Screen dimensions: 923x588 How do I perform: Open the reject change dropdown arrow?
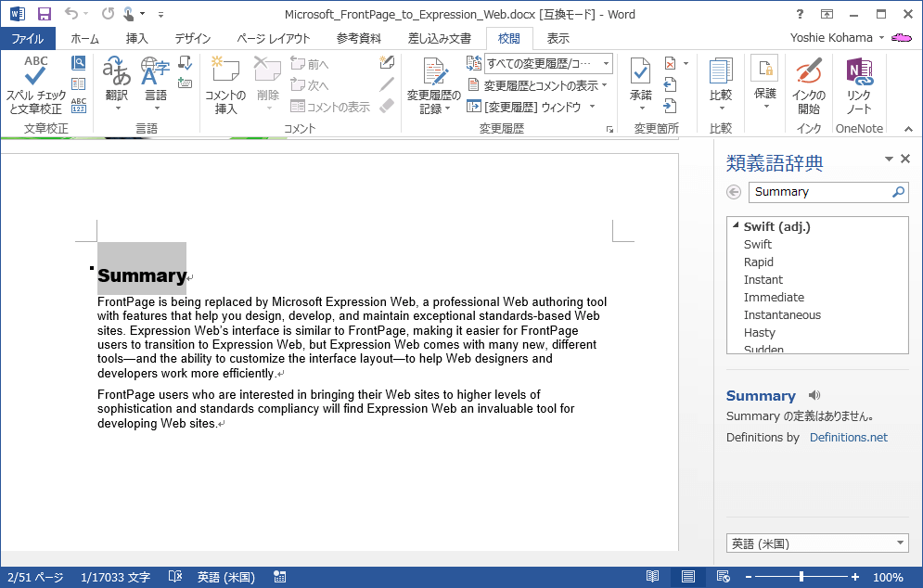686,63
